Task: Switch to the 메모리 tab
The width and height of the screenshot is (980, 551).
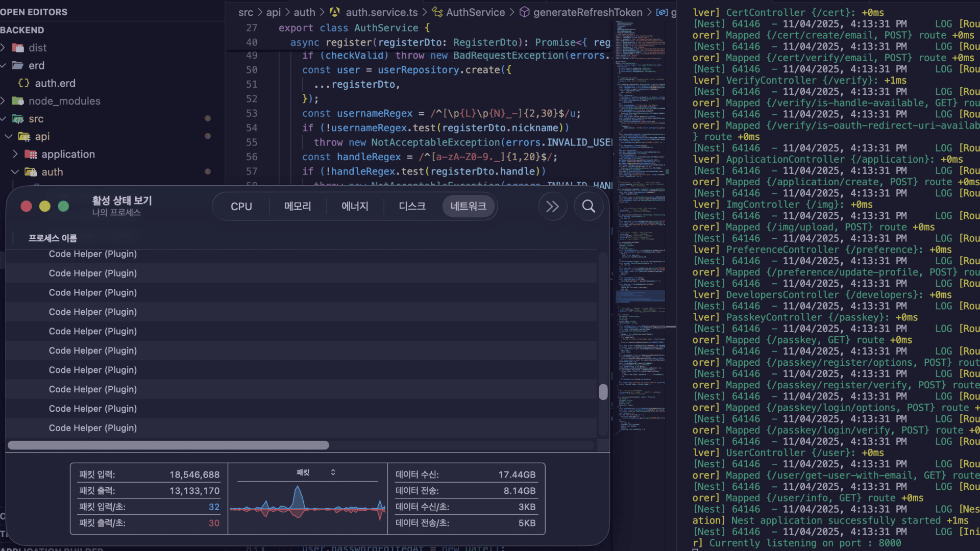Action: click(298, 206)
